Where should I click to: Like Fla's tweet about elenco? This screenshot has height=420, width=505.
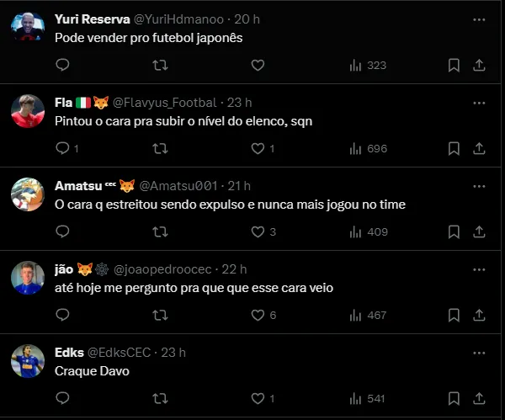pyautogui.click(x=258, y=148)
